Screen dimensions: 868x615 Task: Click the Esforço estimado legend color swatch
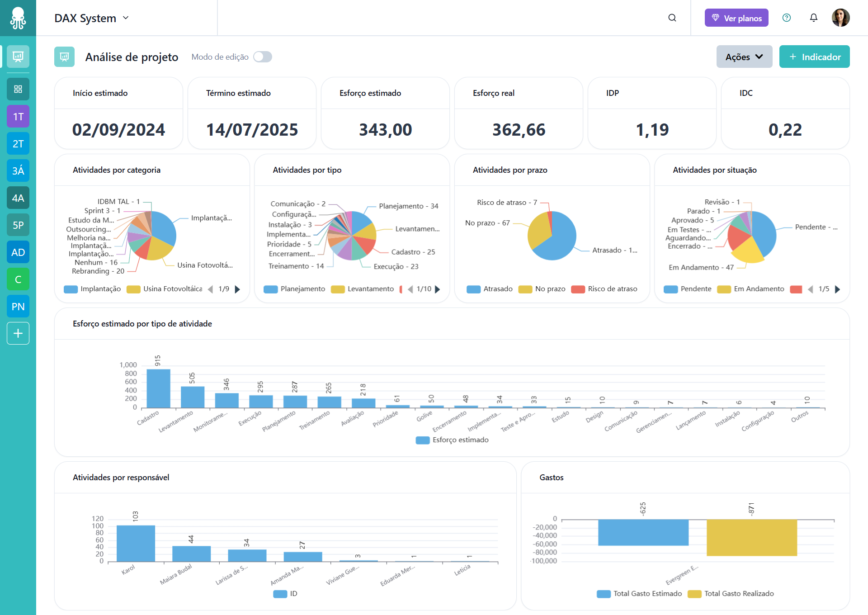pyautogui.click(x=423, y=440)
